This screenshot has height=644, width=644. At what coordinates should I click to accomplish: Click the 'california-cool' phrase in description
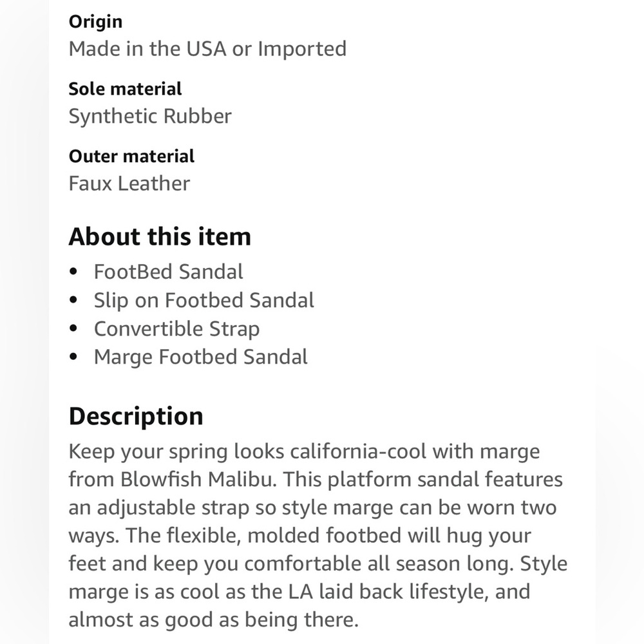click(358, 451)
